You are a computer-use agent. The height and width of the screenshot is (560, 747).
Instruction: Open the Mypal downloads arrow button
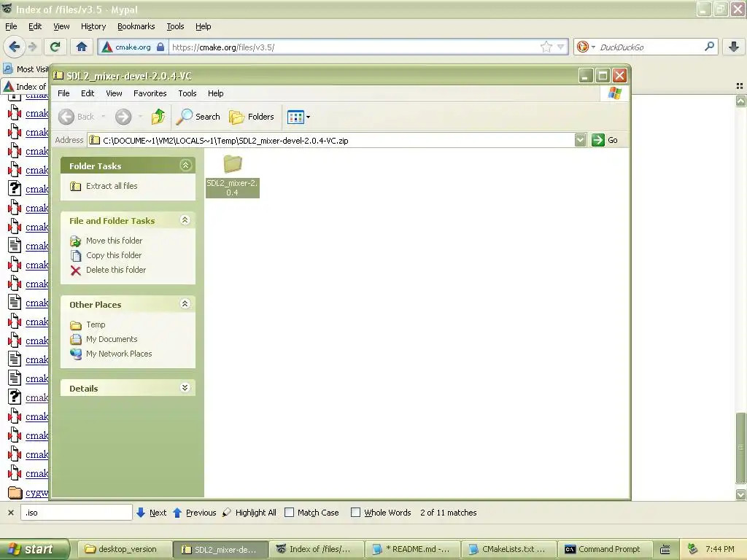(734, 47)
